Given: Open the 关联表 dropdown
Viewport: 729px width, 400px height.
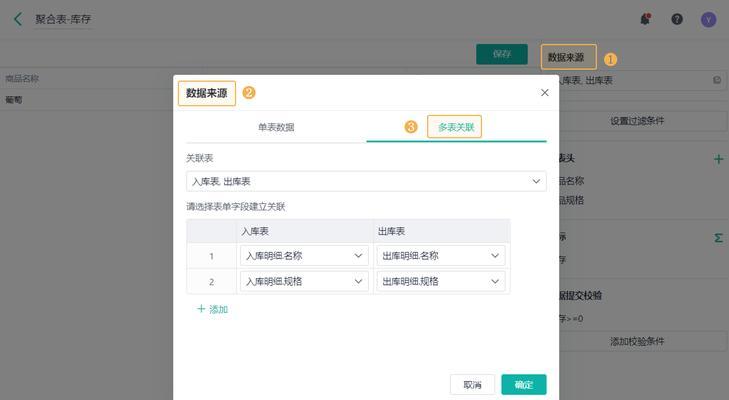Looking at the screenshot, I should 366,181.
